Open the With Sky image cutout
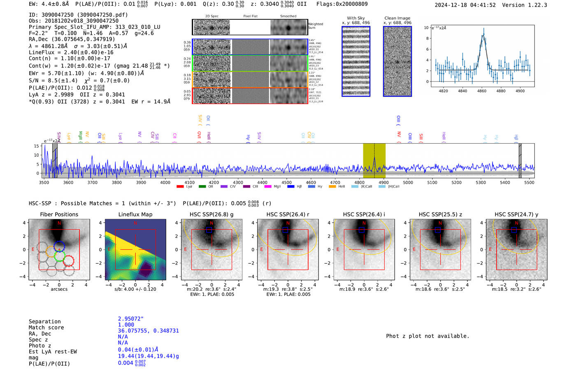The width and height of the screenshot is (576, 392). click(x=356, y=61)
